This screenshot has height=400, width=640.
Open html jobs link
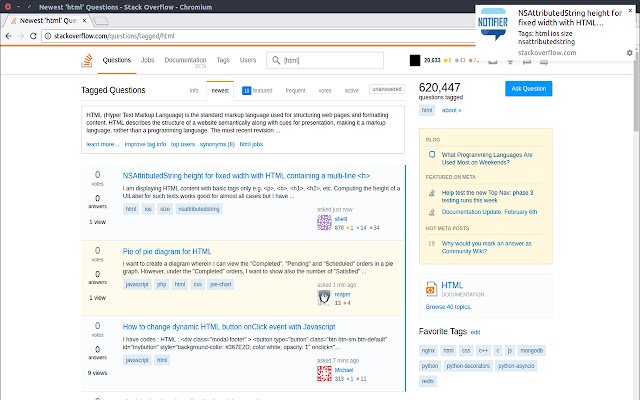click(x=251, y=144)
